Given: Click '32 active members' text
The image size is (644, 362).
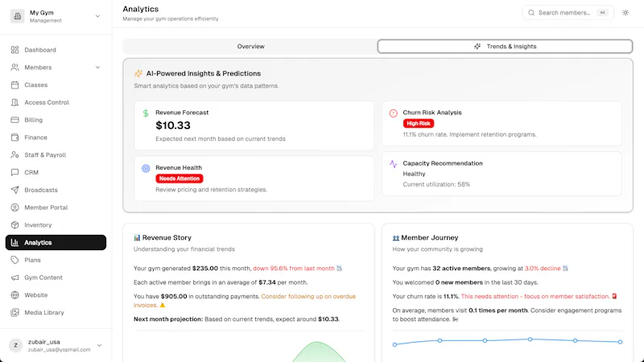Looking at the screenshot, I should (x=461, y=268).
